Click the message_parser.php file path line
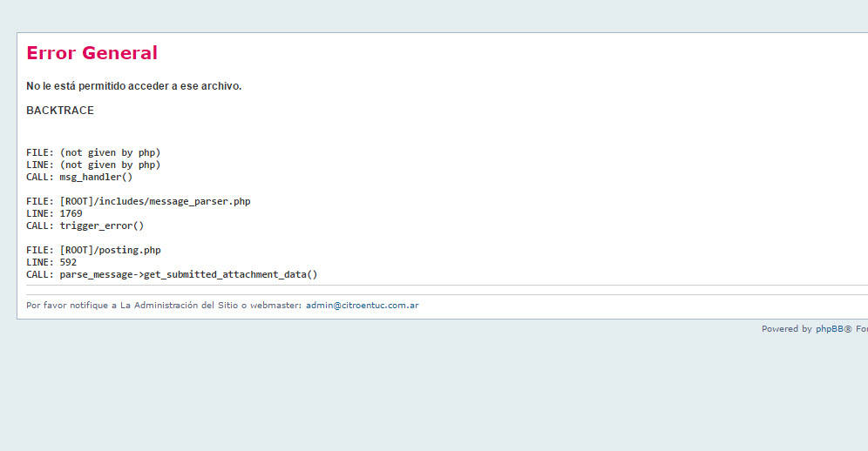The width and height of the screenshot is (868, 451). (x=138, y=201)
